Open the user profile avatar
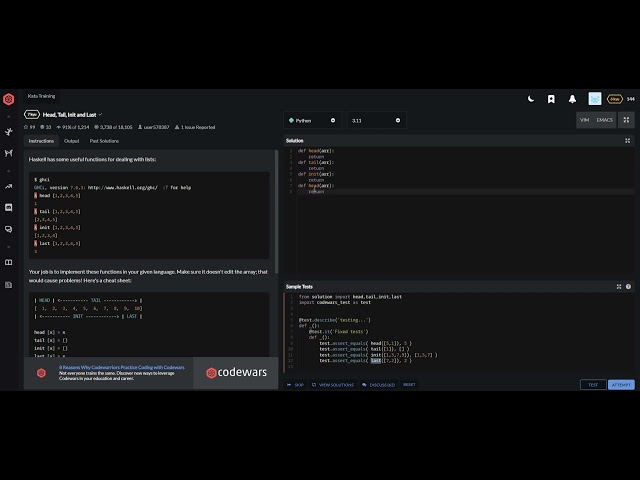Viewport: 640px width, 480px height. [595, 99]
